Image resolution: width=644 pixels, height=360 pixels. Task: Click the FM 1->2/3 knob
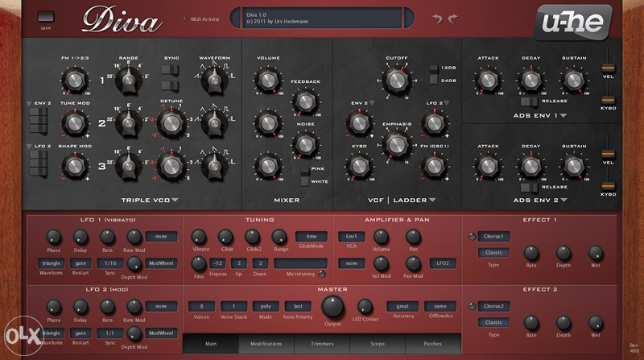75,81
